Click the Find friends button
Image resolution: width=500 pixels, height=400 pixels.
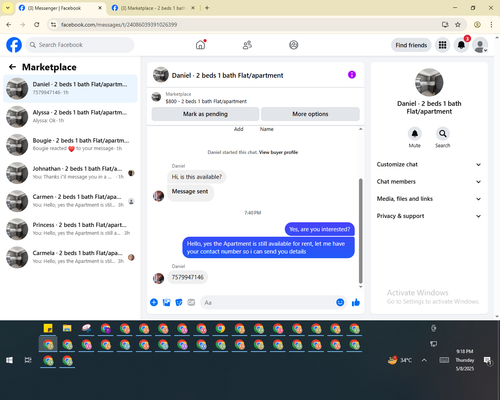pos(411,45)
